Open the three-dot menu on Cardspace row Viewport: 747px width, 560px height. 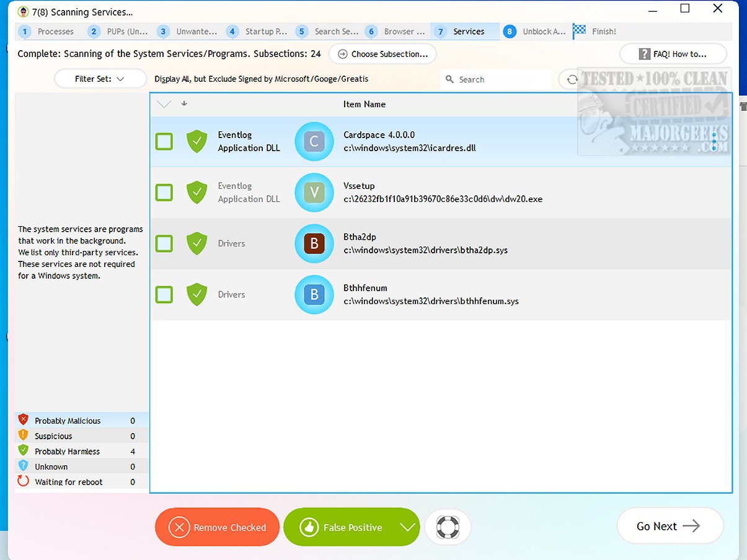[714, 142]
